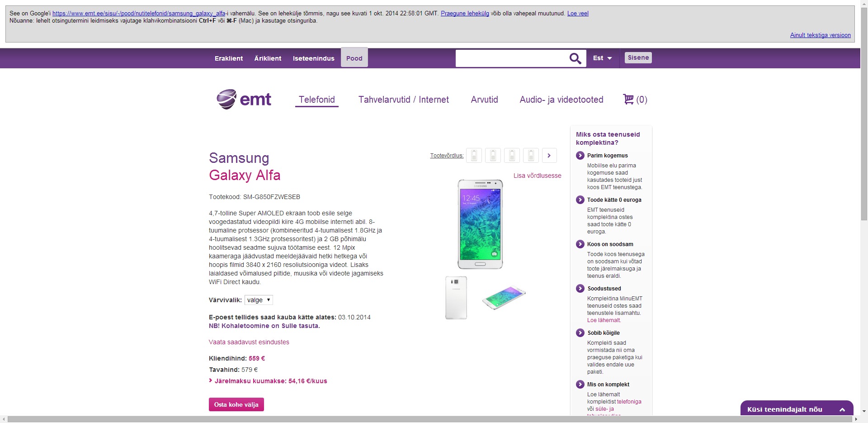Click Lisa võrdlusesse link
868x423 pixels.
pyautogui.click(x=538, y=176)
